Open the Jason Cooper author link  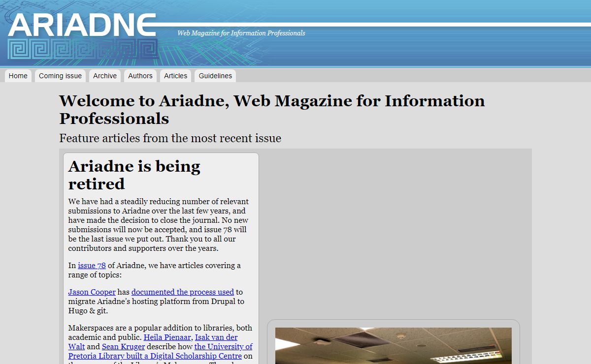pyautogui.click(x=92, y=292)
